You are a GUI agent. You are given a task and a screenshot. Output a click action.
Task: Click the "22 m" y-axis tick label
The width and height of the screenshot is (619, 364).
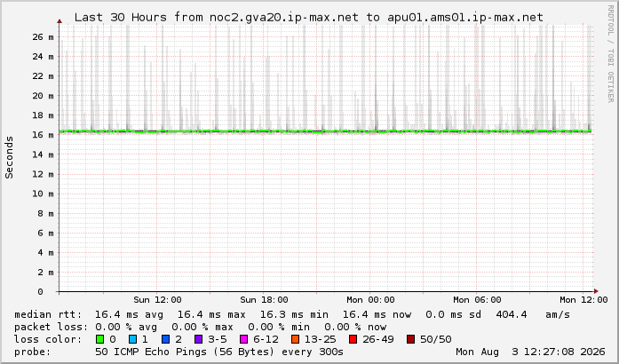(x=43, y=76)
